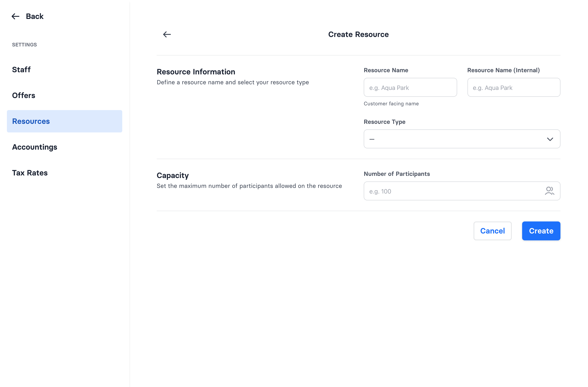588x387 pixels.
Task: Click the back arrow beside Create Resource
Action: click(x=167, y=34)
